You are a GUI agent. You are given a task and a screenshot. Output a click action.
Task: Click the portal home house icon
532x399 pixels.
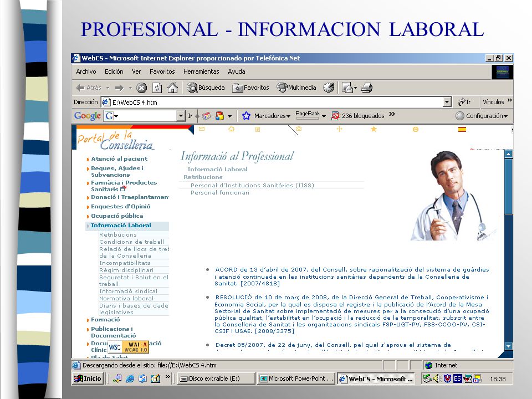tap(232, 129)
